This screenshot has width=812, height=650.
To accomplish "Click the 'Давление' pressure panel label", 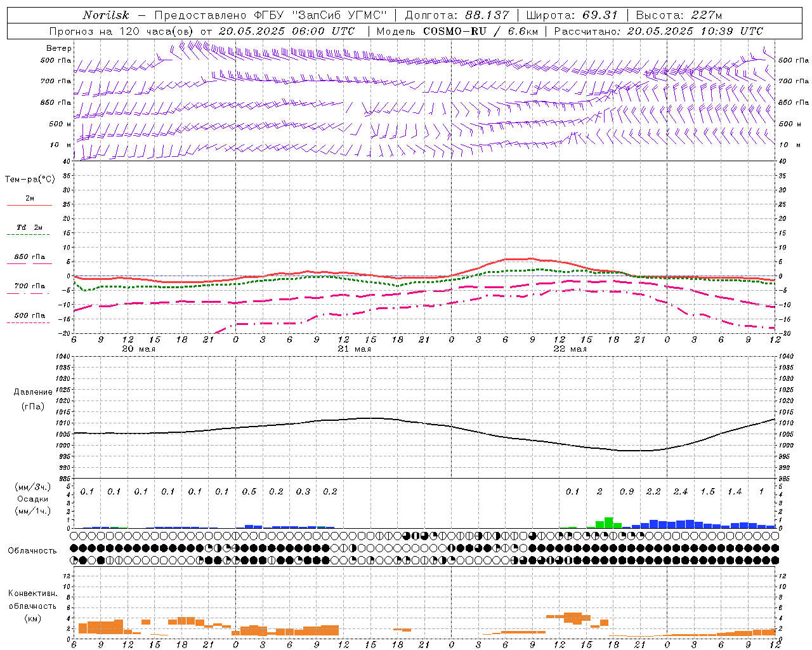I will point(32,392).
